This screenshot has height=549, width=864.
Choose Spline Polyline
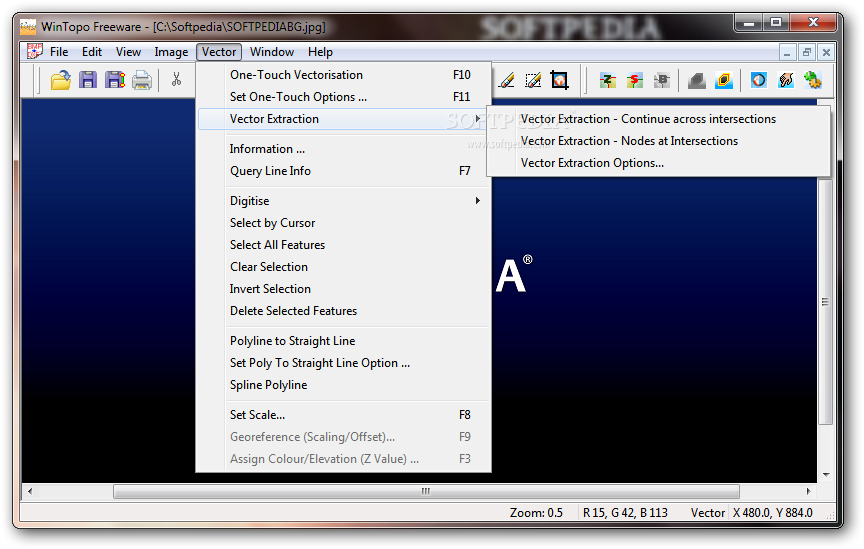pyautogui.click(x=344, y=385)
